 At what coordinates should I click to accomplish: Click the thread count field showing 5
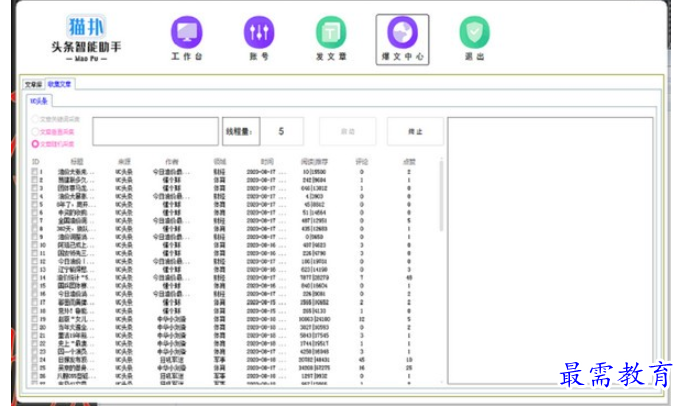[281, 131]
